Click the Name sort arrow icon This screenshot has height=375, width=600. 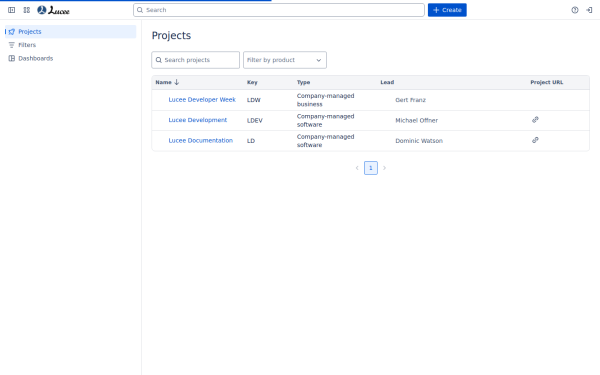click(x=176, y=82)
